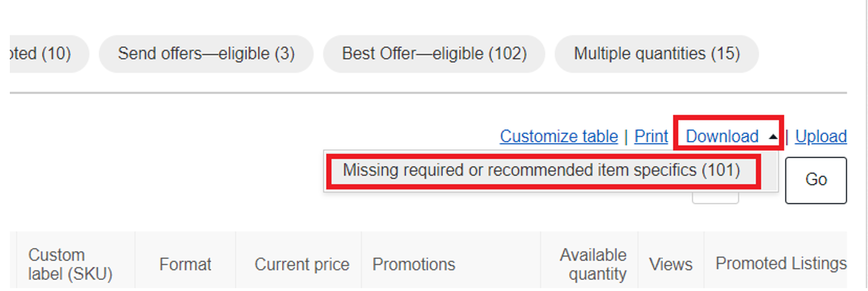Sort by the Format column header
This screenshot has width=868, height=291.
pyautogui.click(x=186, y=264)
